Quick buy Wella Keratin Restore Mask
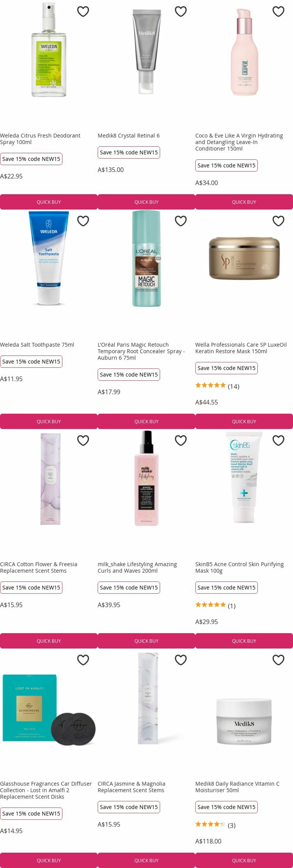 [244, 421]
